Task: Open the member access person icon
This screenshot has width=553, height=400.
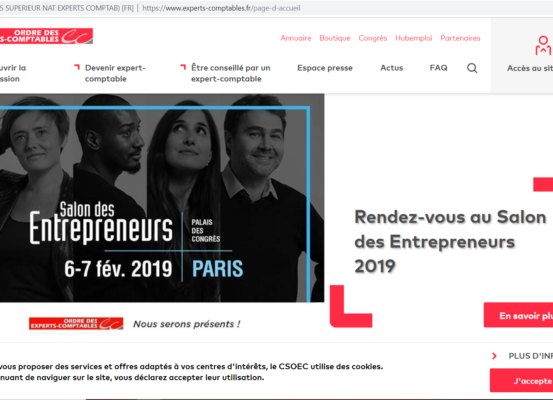Action: (543, 46)
